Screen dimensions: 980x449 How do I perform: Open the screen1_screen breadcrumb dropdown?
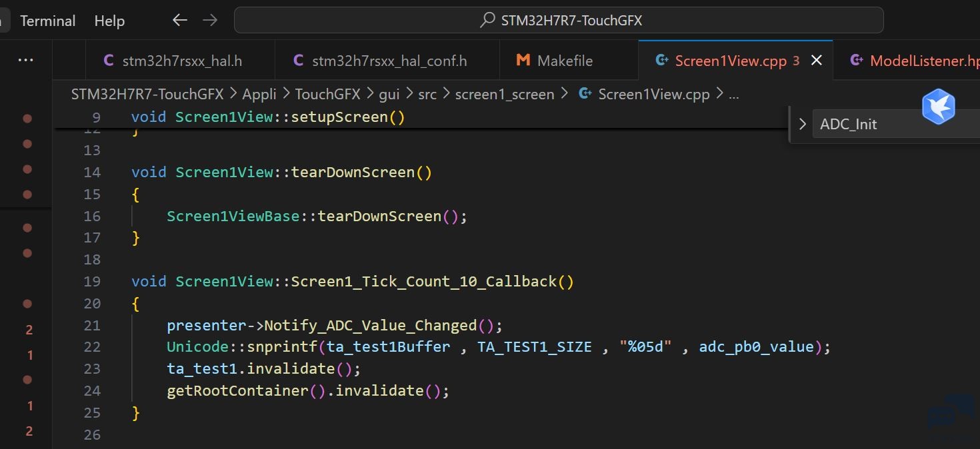click(504, 95)
